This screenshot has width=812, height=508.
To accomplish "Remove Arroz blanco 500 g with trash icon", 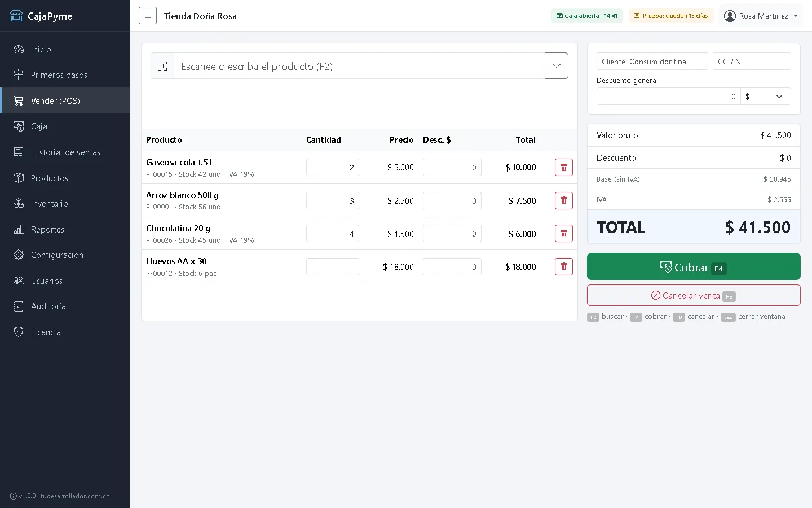I will point(564,200).
